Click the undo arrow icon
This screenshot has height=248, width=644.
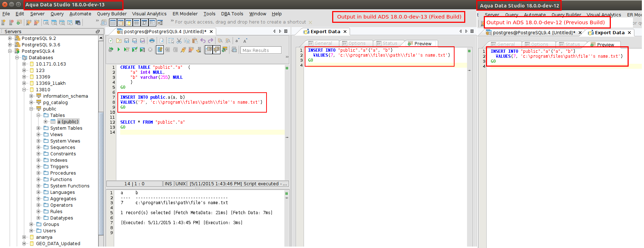coord(203,41)
